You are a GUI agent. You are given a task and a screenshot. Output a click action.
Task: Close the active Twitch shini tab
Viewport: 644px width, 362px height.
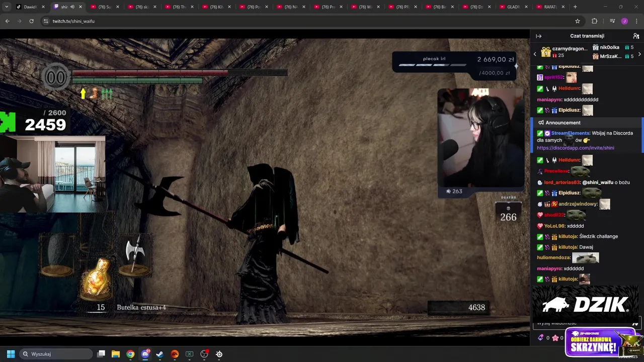(x=80, y=7)
